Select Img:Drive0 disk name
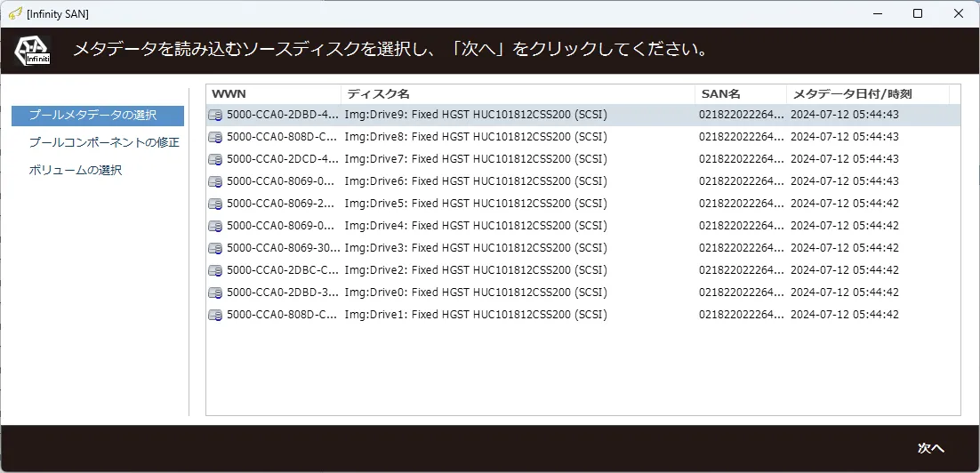Screen dimensions: 980x473 [x=476, y=293]
